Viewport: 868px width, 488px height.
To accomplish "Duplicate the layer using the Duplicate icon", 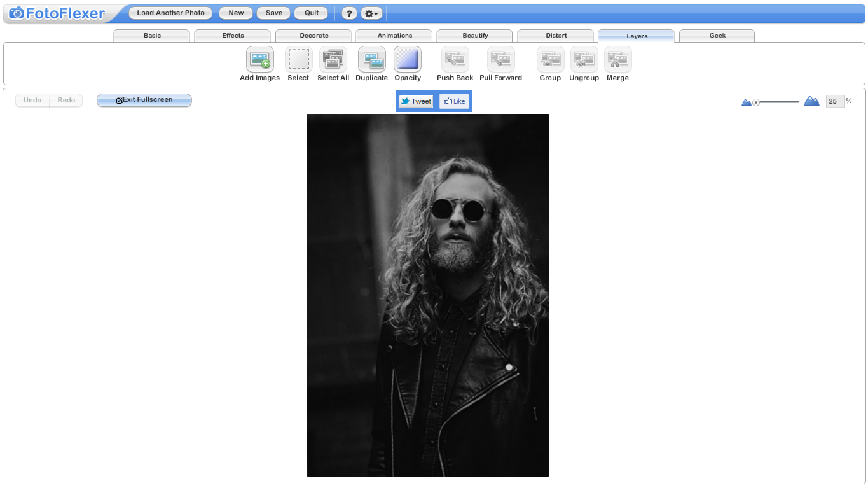I will (371, 60).
